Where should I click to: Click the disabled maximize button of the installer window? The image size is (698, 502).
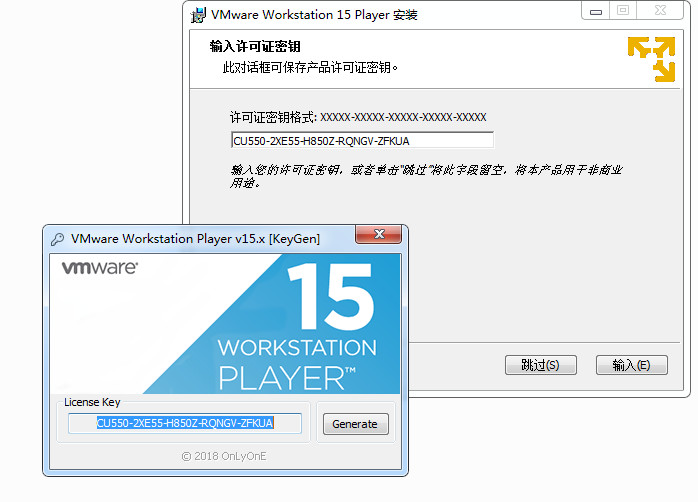click(x=623, y=10)
